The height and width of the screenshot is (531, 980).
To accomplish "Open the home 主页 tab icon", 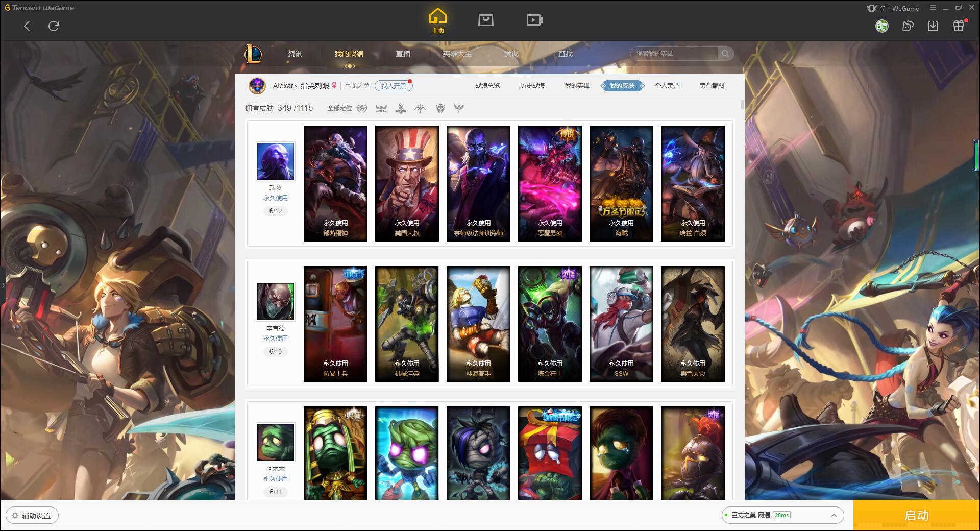I will pyautogui.click(x=438, y=21).
